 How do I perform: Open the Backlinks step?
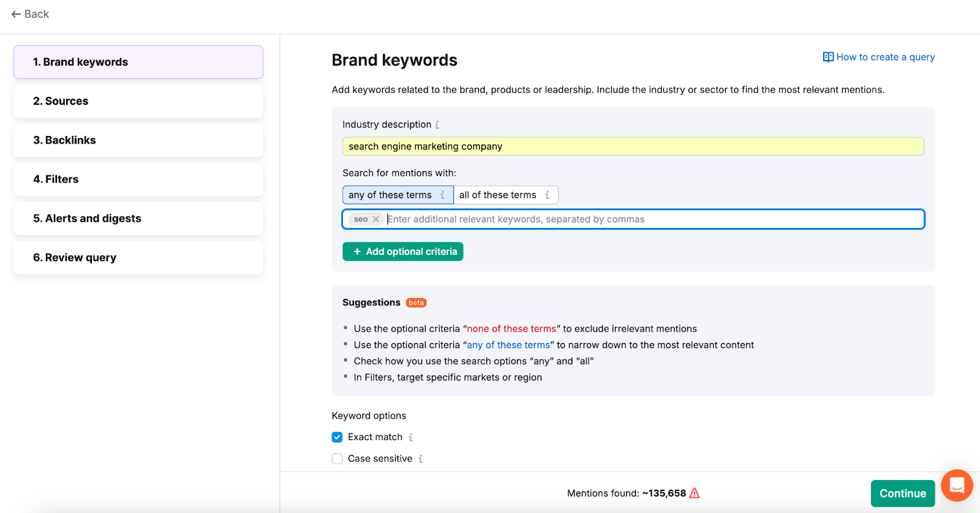click(x=138, y=140)
